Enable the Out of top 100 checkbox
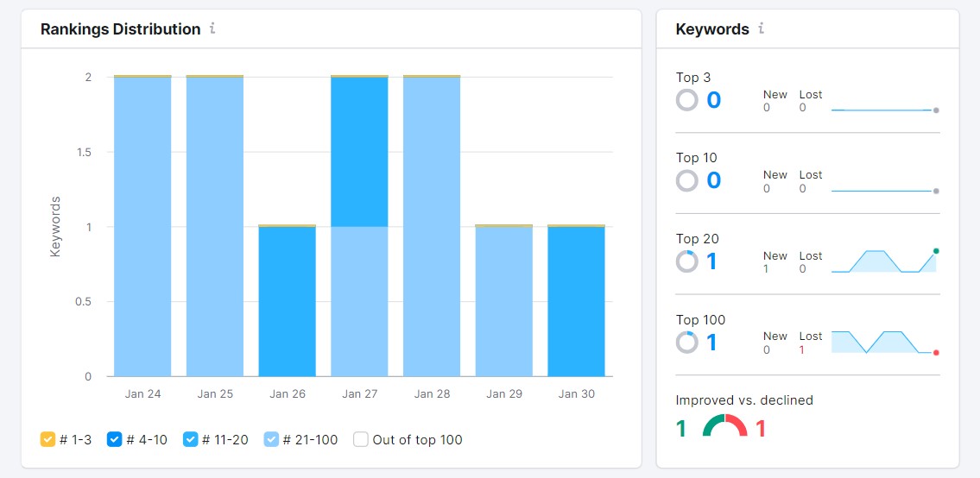The image size is (980, 478). click(x=361, y=439)
